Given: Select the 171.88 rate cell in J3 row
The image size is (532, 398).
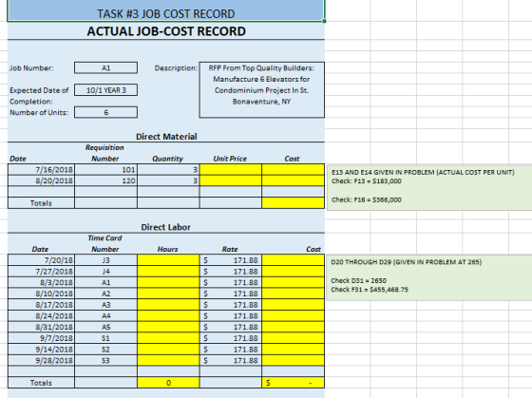Looking at the screenshot, I should pyautogui.click(x=231, y=260).
